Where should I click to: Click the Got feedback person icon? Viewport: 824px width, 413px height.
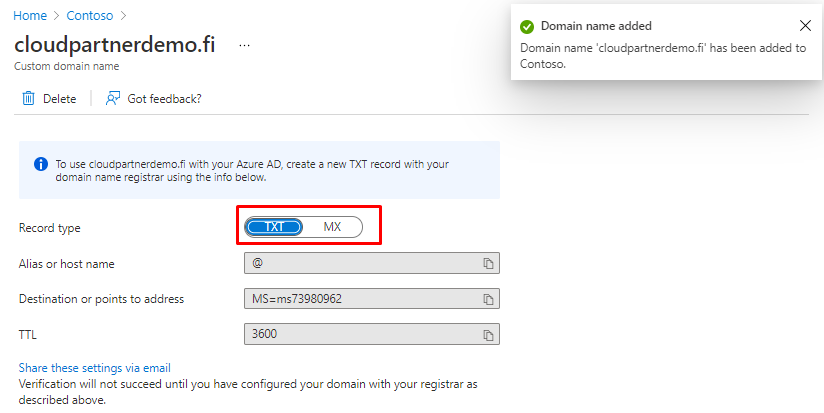tap(113, 98)
